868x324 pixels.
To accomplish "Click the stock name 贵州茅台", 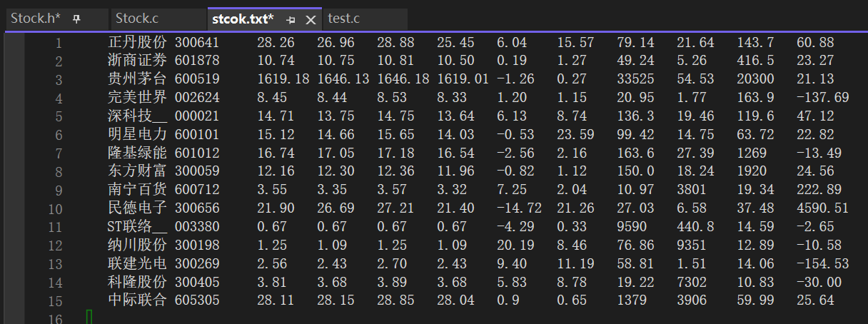I will pyautogui.click(x=137, y=79).
